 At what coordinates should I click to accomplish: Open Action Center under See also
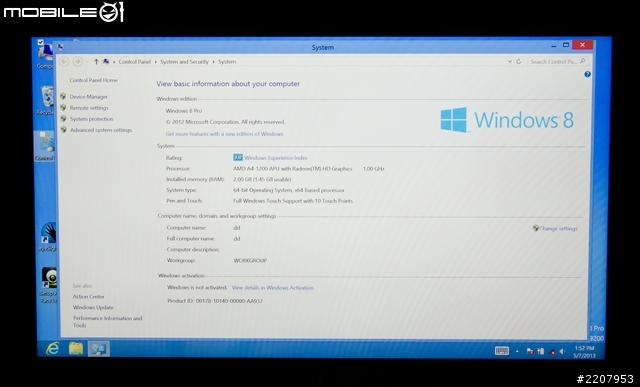click(89, 296)
